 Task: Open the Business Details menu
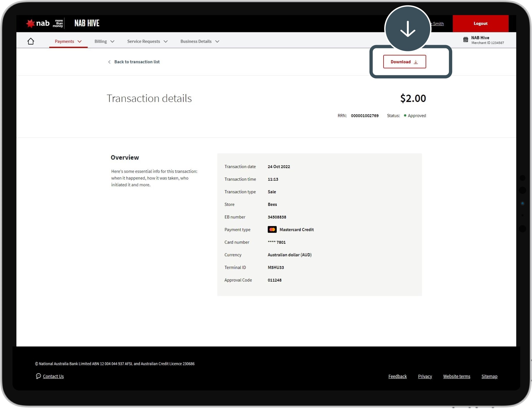tap(199, 42)
